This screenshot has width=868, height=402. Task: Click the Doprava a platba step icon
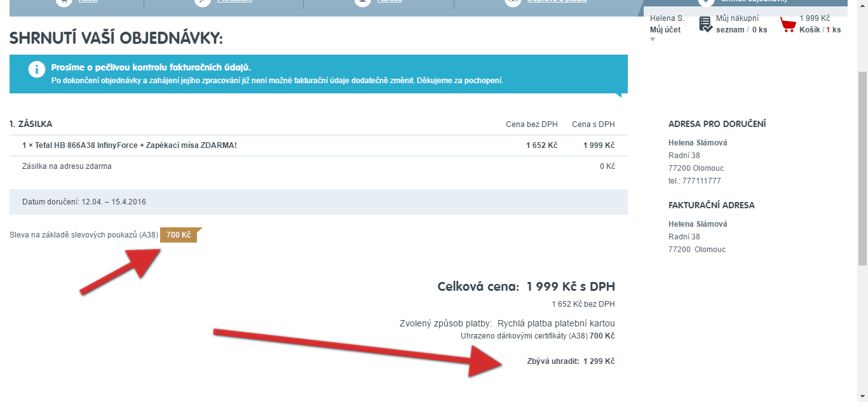coord(513,2)
